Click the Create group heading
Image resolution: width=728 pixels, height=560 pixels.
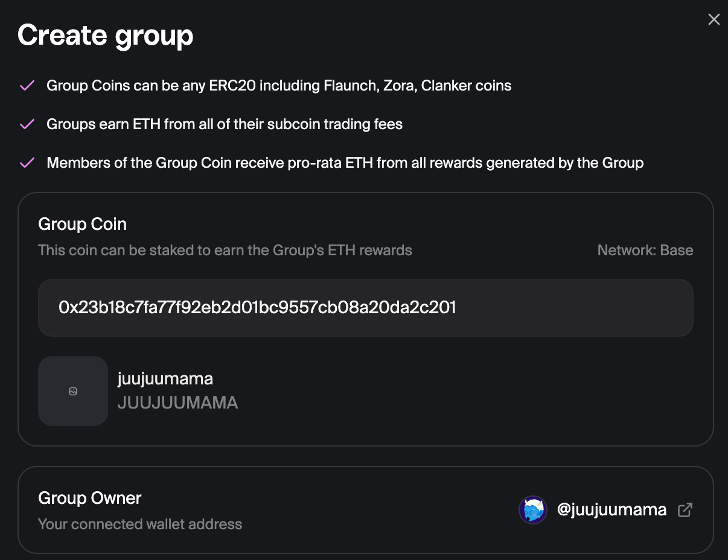point(106,36)
